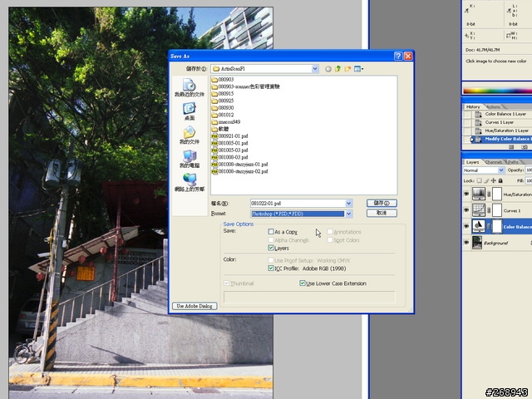532x399 pixels.
Task: Click the Use Adobe Dialog button
Action: point(195,306)
